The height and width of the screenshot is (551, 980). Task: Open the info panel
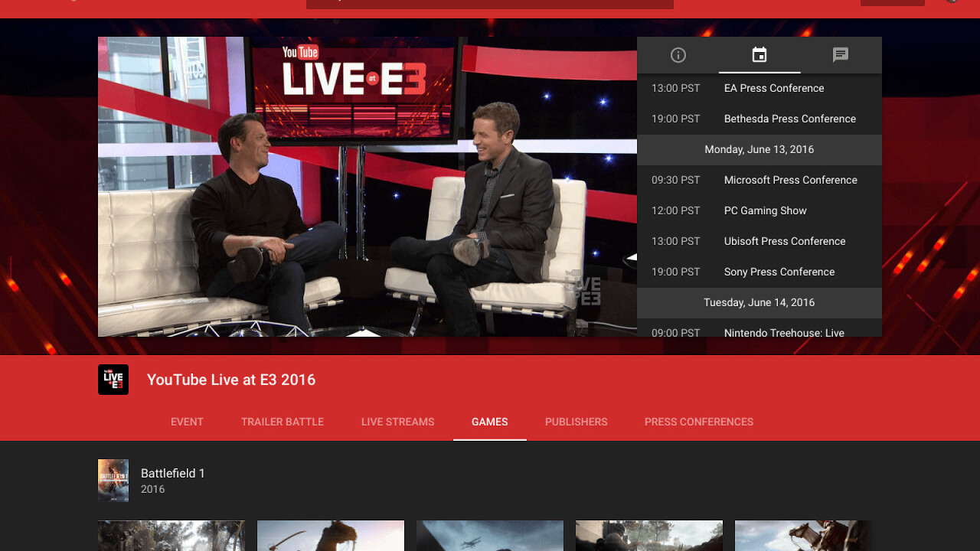point(678,54)
